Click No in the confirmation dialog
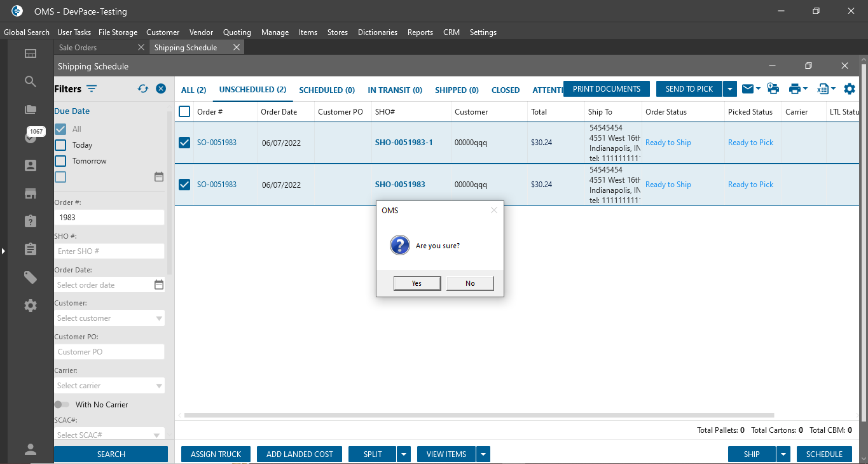 point(470,283)
